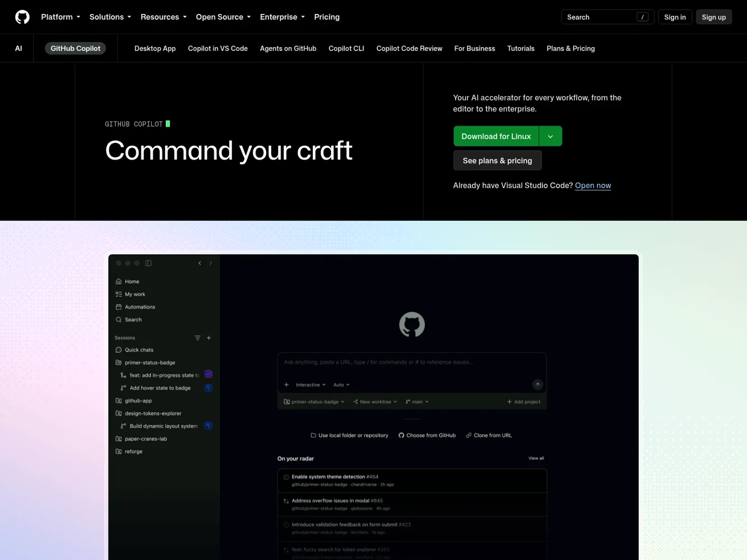Click See plans & pricing
This screenshot has width=747, height=560.
point(498,160)
